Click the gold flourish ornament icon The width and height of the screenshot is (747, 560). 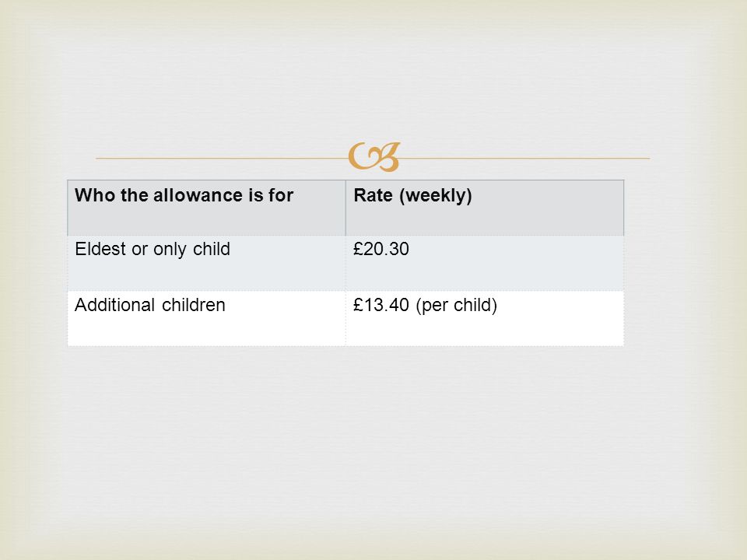(x=374, y=156)
